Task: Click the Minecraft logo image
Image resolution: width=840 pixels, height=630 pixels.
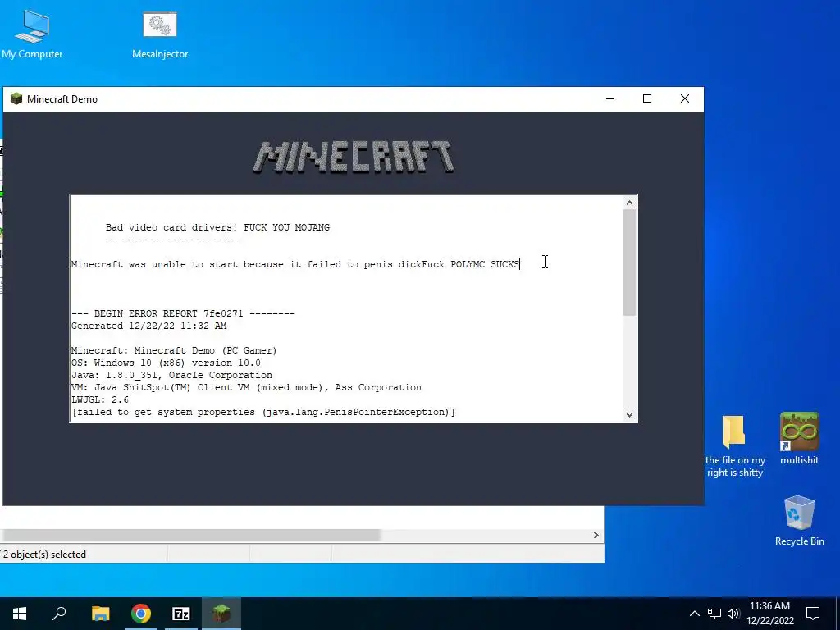Action: coord(354,157)
